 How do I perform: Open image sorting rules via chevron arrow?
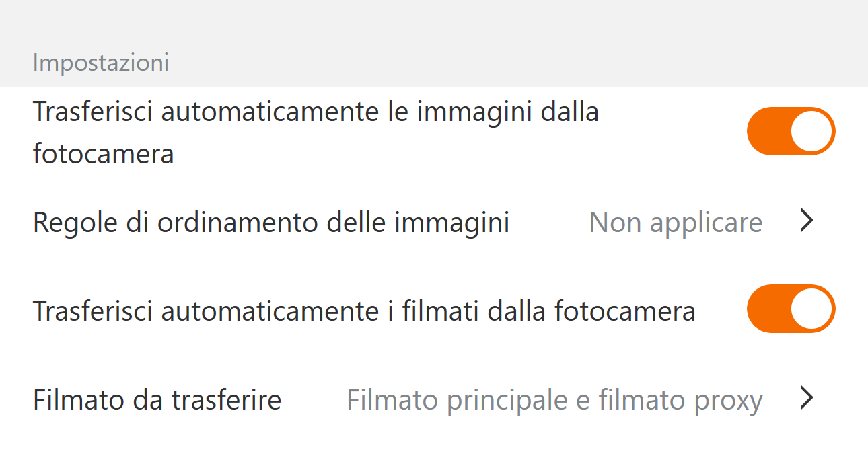point(807,221)
